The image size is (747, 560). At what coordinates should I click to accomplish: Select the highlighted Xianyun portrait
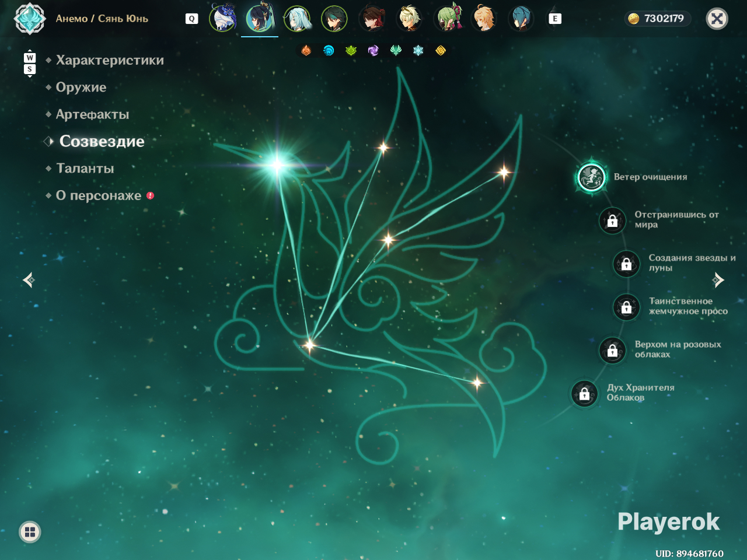click(260, 18)
